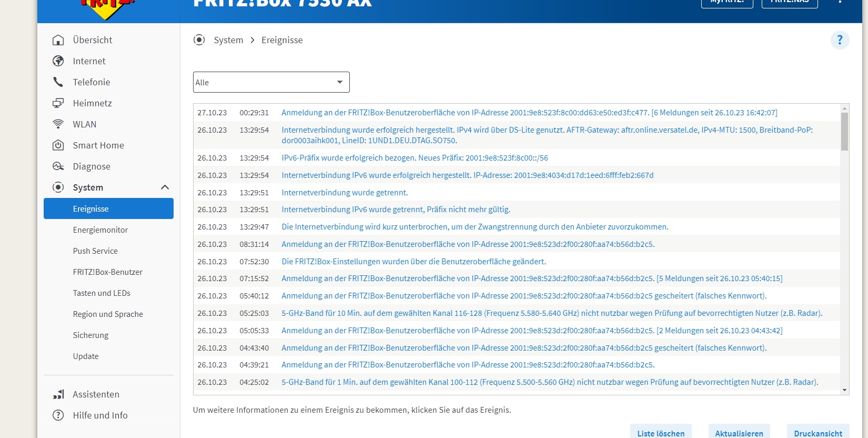Viewport: 868px width, 438px height.
Task: Click System in the breadcrumb
Action: tap(228, 40)
